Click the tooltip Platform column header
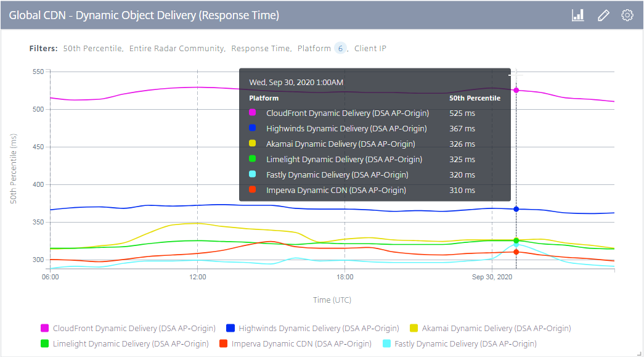This screenshot has width=644, height=357. click(264, 98)
